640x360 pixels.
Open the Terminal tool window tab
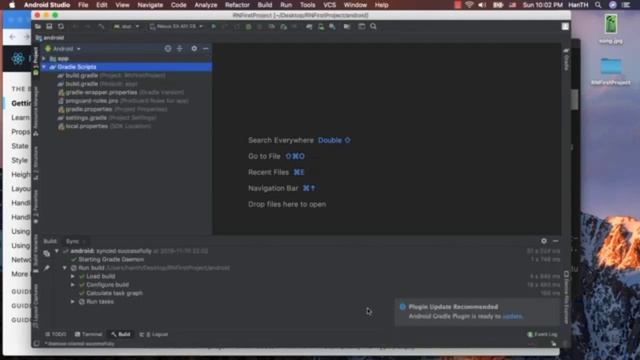pos(89,334)
